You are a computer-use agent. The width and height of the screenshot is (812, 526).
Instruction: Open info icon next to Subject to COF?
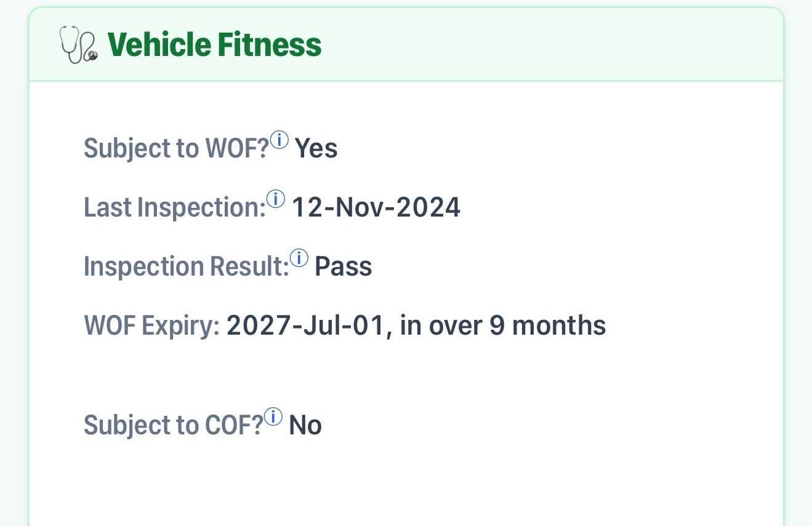[x=273, y=417]
